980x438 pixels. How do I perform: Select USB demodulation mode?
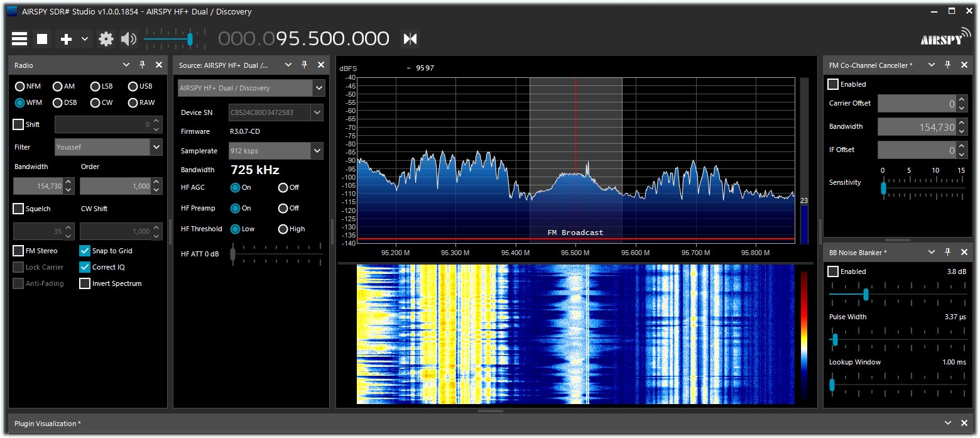pyautogui.click(x=140, y=87)
